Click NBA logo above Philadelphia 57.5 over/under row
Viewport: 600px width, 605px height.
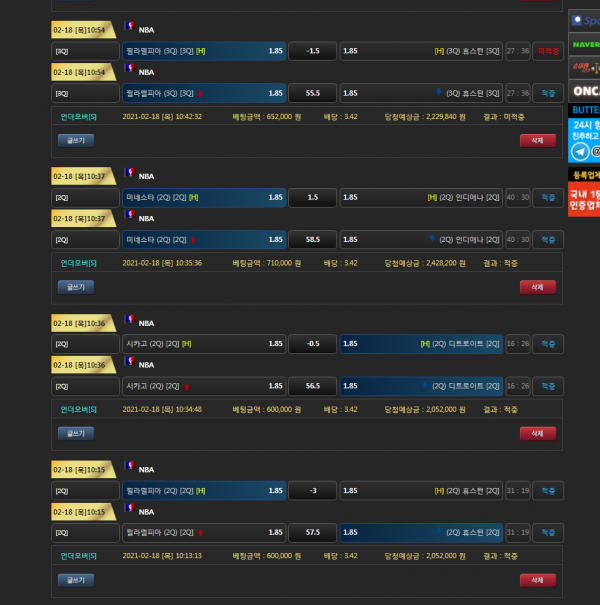129,510
